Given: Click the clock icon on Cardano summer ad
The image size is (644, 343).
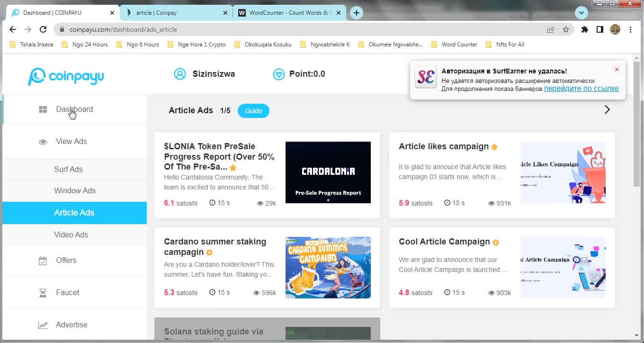Looking at the screenshot, I should (x=213, y=292).
